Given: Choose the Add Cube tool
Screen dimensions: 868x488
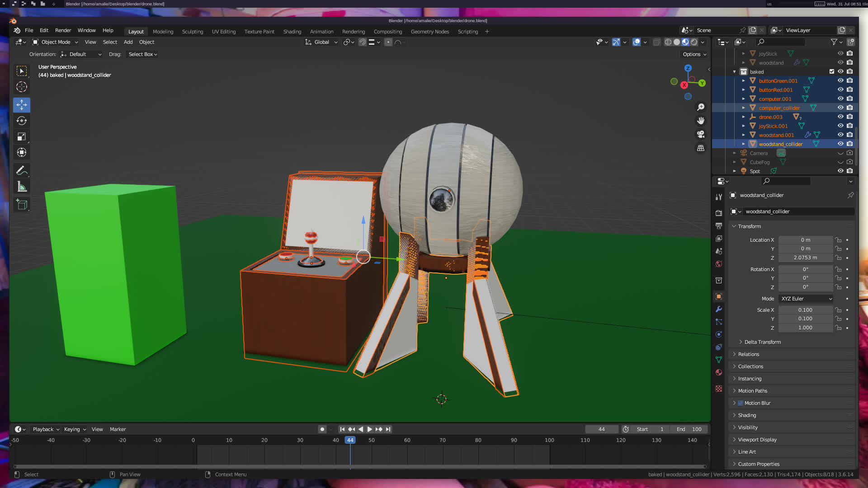Looking at the screenshot, I should click(22, 205).
